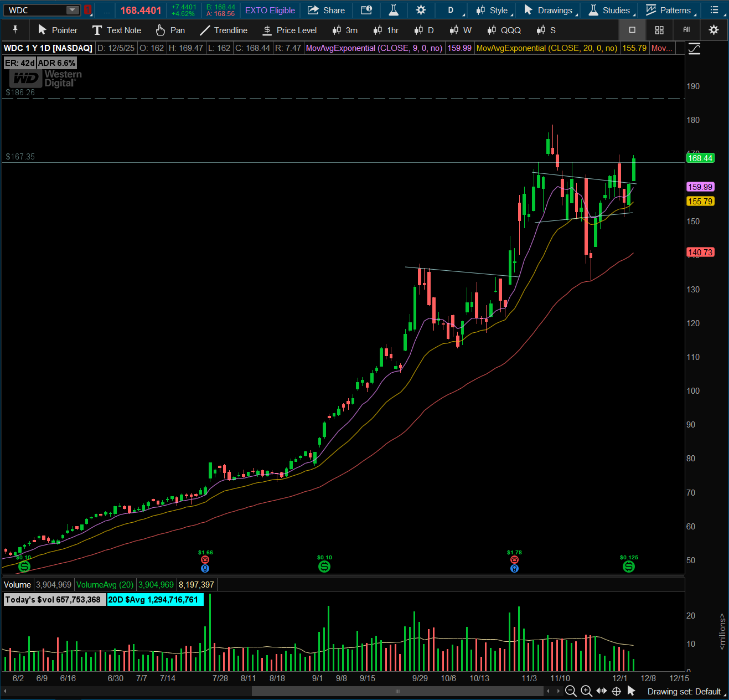Click the ellipsis button beside symbol
This screenshot has width=729, height=700.
[x=107, y=10]
